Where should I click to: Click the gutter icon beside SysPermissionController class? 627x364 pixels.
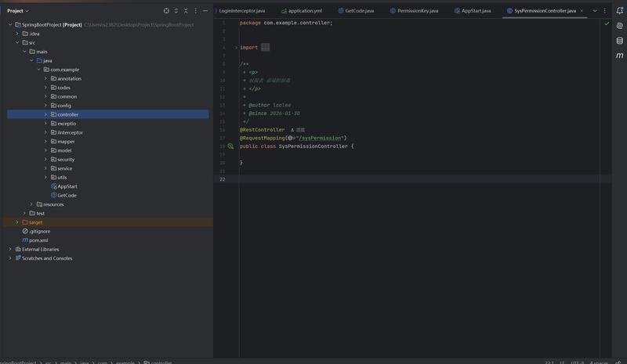pyautogui.click(x=230, y=146)
